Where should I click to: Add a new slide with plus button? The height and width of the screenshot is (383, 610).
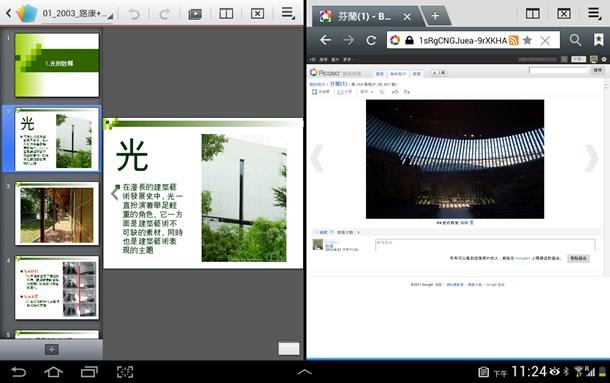(x=51, y=349)
